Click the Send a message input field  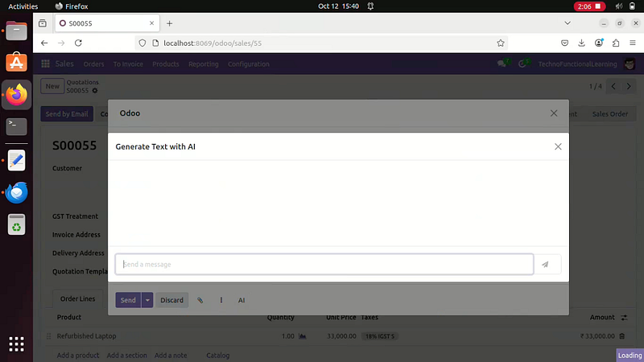point(324,264)
